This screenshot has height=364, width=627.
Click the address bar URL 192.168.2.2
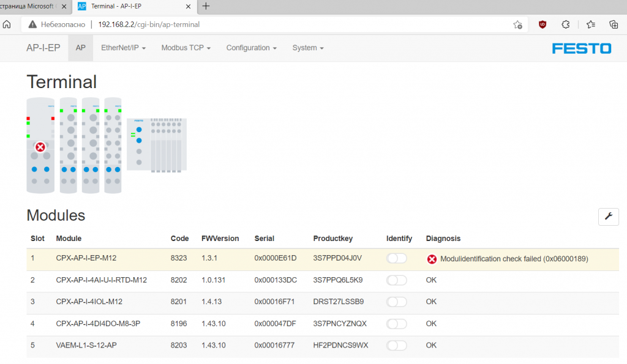149,24
